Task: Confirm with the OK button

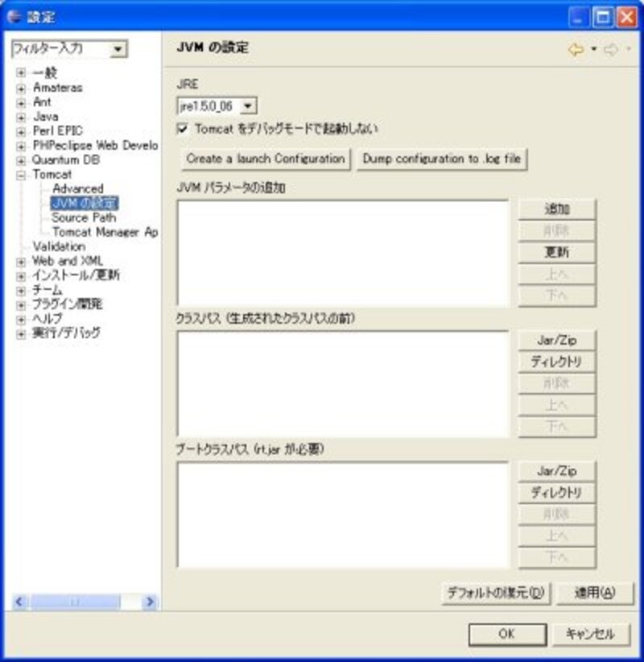Action: (x=507, y=634)
